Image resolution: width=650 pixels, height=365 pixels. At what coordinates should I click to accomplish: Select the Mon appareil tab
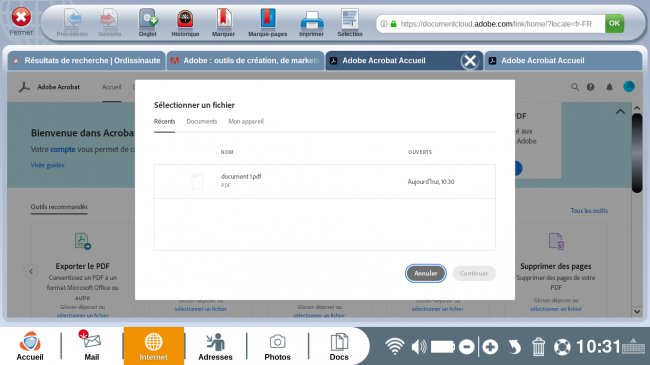point(246,122)
